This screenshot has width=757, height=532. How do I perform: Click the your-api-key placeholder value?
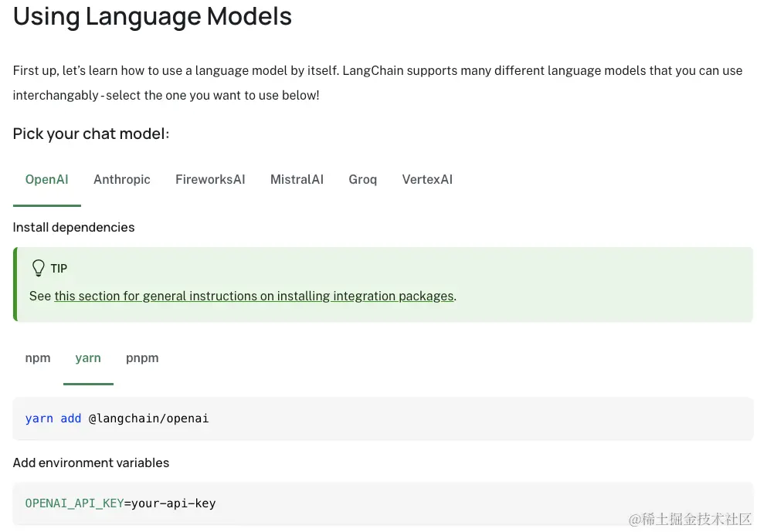click(173, 503)
